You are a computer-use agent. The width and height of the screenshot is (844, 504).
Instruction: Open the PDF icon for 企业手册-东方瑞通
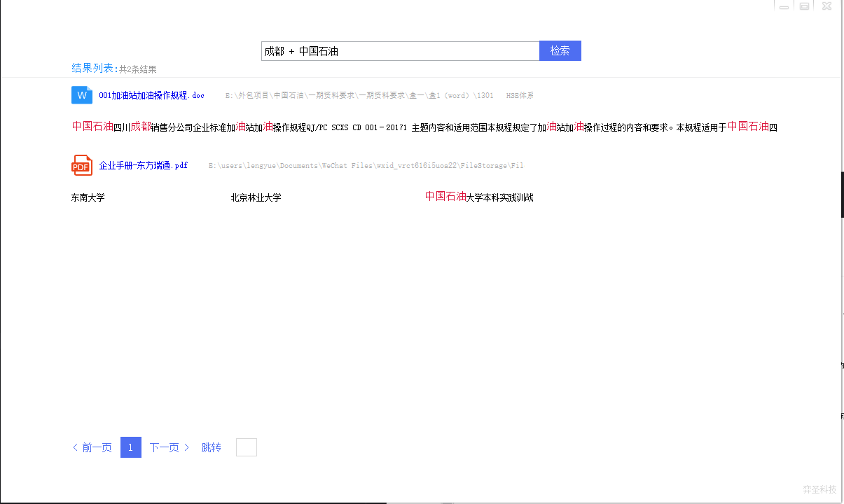click(x=82, y=165)
